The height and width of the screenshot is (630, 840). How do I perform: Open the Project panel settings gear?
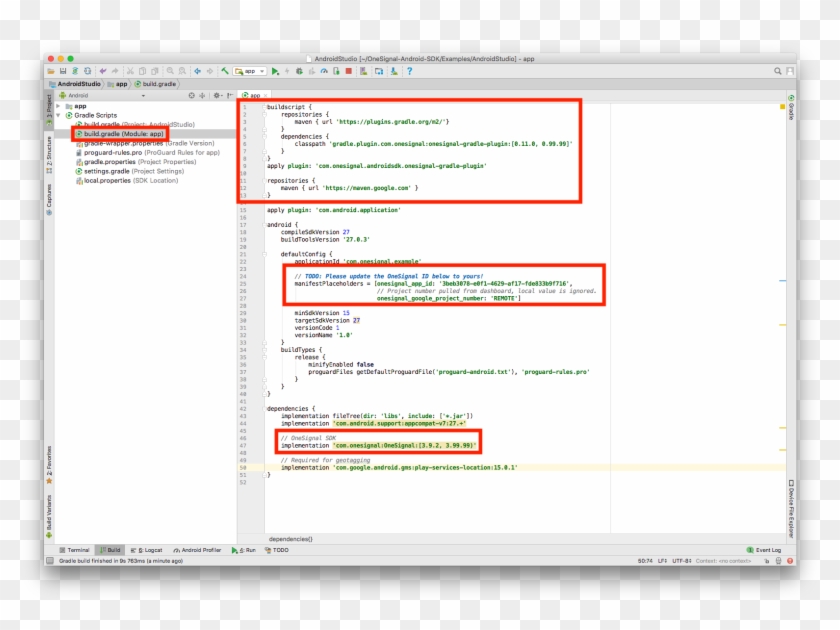216,93
